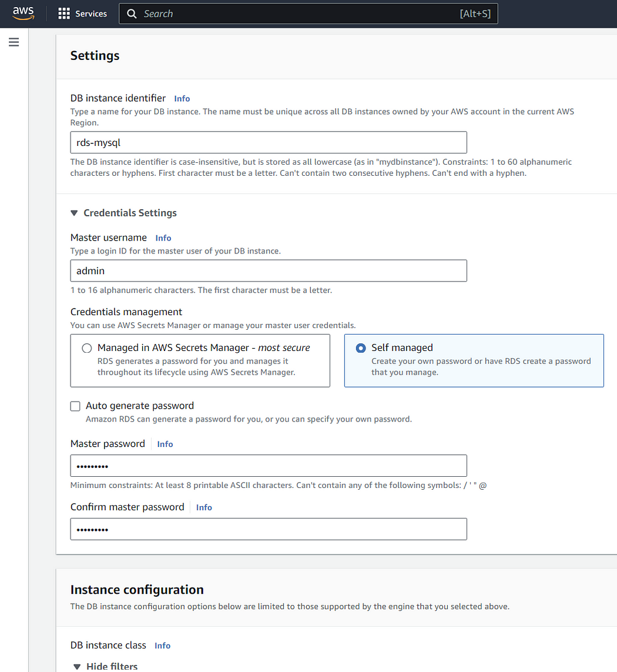Open the Services grid menu icon
The image size is (617, 672).
coord(64,14)
